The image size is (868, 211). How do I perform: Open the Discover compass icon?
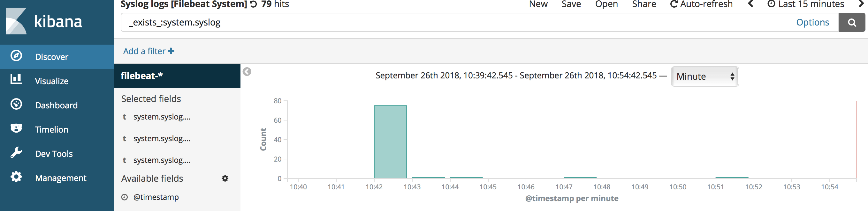coord(16,56)
